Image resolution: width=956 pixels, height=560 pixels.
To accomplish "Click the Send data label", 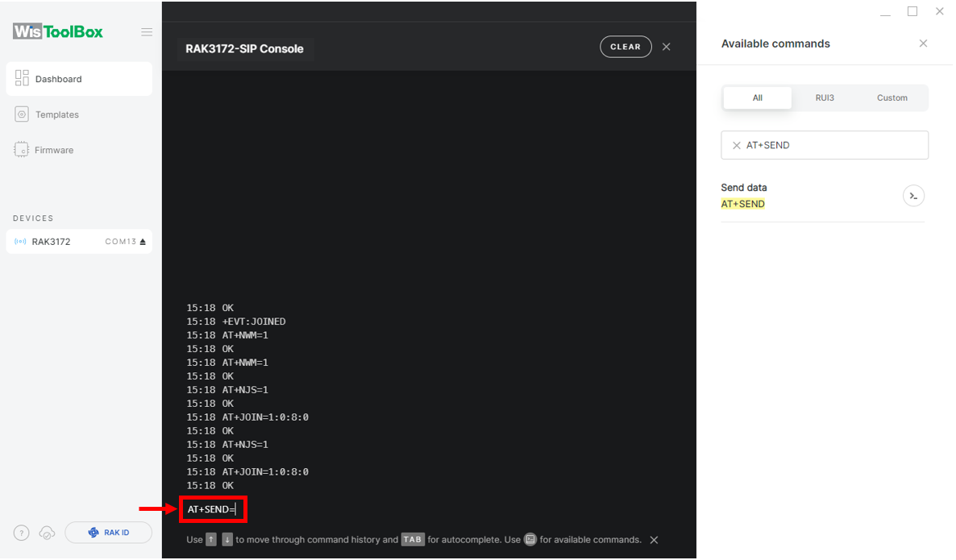I will (x=744, y=188).
